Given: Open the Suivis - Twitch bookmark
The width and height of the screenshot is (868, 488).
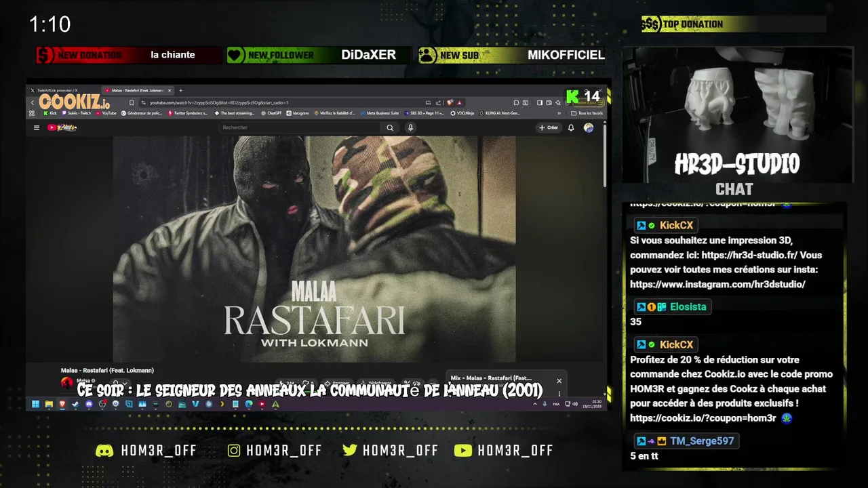Looking at the screenshot, I should 76,113.
